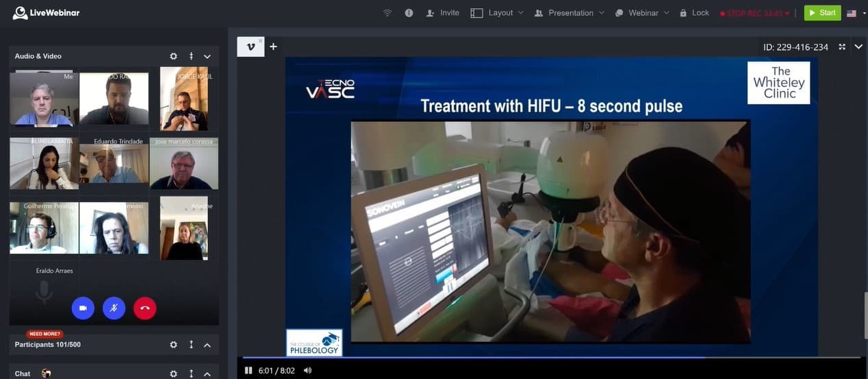Open Participants panel settings gear
Viewport: 868px width, 379px height.
(x=173, y=345)
